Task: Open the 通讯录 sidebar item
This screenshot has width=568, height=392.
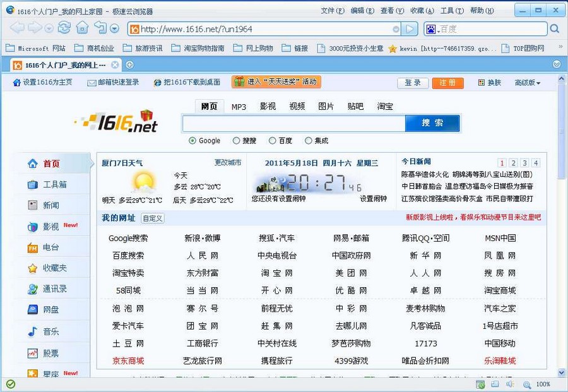Action: (x=53, y=288)
